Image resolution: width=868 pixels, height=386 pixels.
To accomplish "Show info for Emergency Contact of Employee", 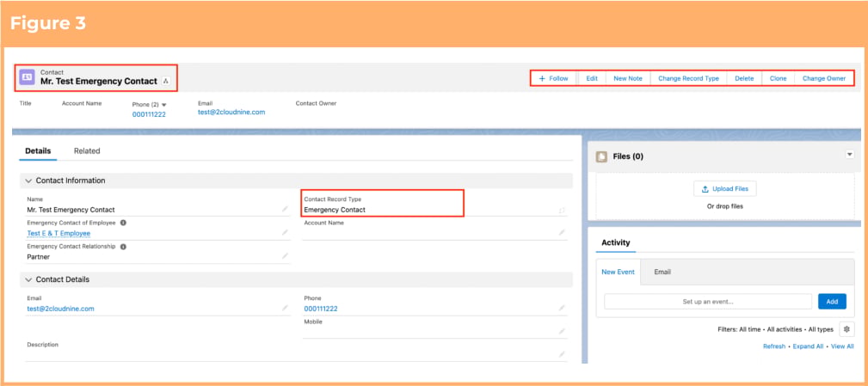I will pos(123,223).
